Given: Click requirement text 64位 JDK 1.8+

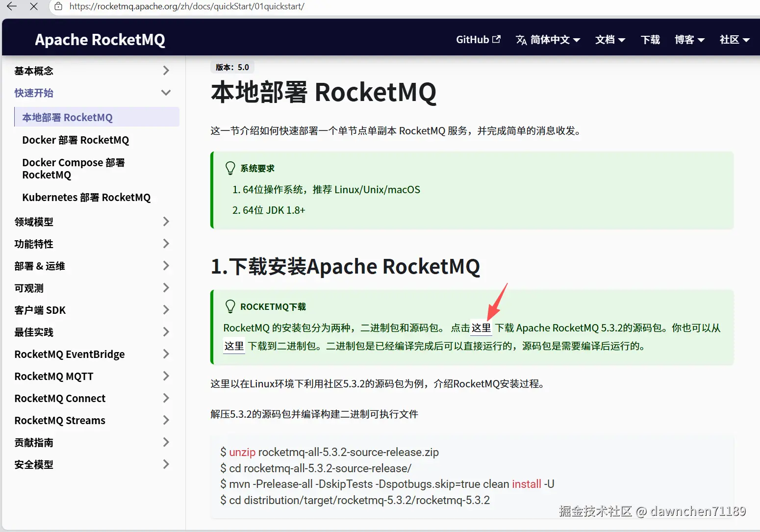Looking at the screenshot, I should [x=274, y=210].
